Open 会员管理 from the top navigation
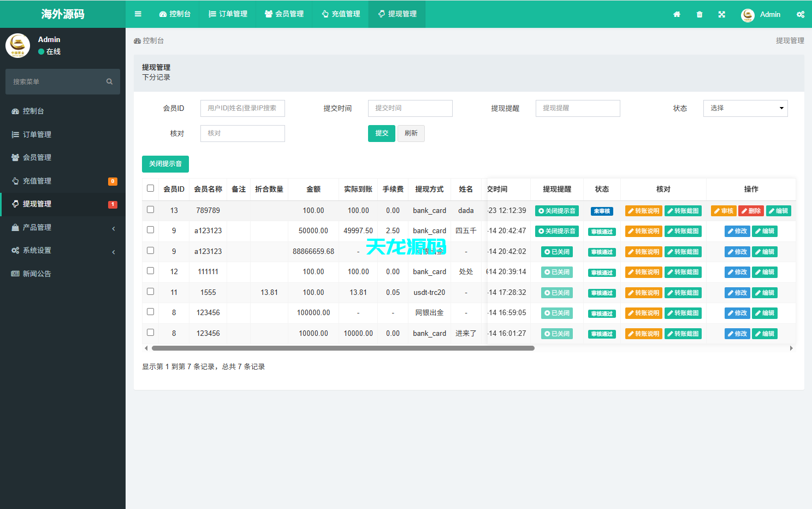 [283, 14]
